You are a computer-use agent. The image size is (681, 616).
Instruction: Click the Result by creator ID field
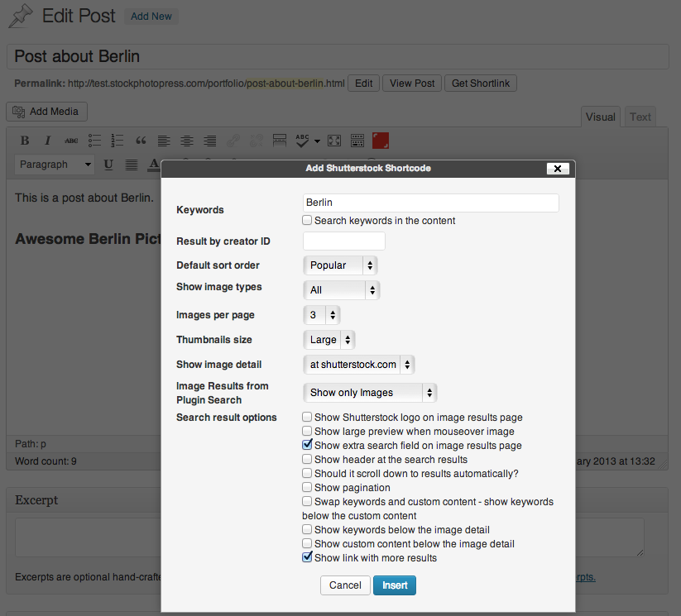coord(344,241)
